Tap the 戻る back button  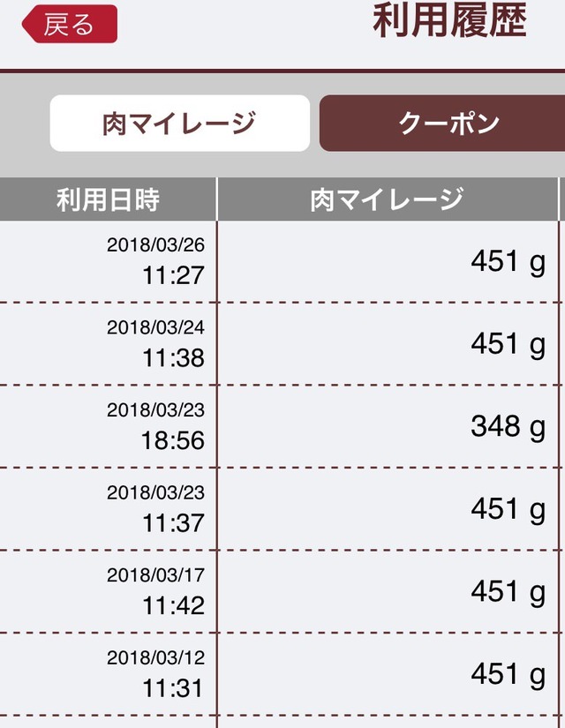point(70,24)
